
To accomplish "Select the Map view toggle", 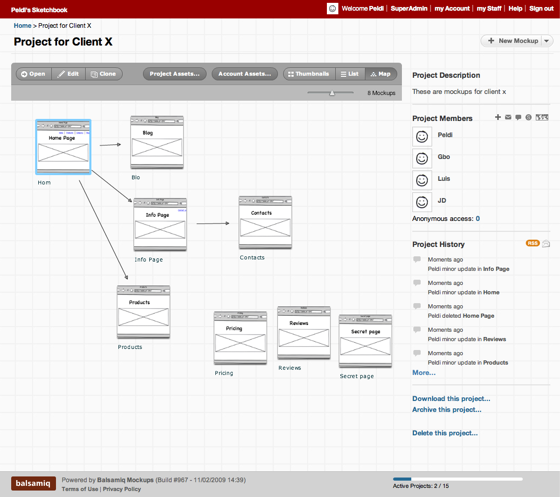I will click(x=381, y=74).
